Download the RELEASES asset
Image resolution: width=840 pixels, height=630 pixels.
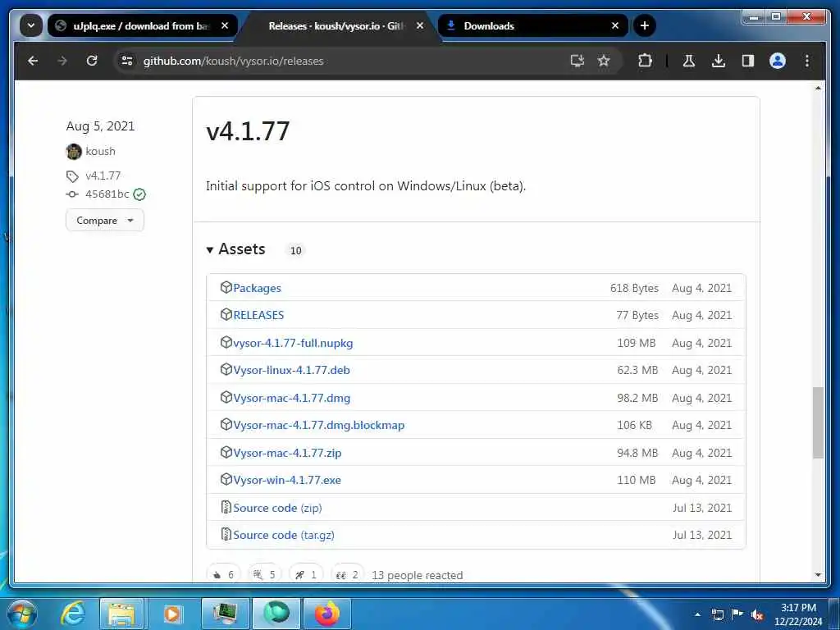pyautogui.click(x=258, y=315)
